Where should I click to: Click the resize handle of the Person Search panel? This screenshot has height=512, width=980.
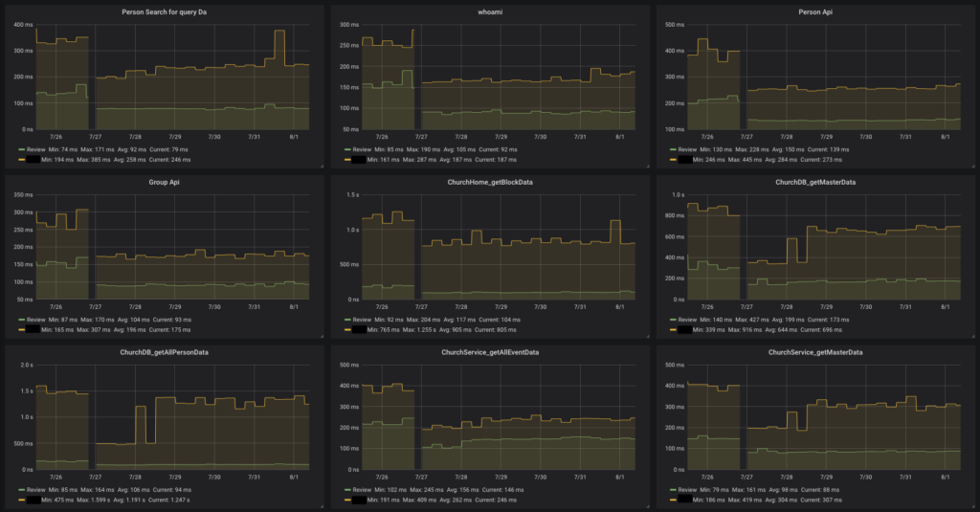click(322, 166)
